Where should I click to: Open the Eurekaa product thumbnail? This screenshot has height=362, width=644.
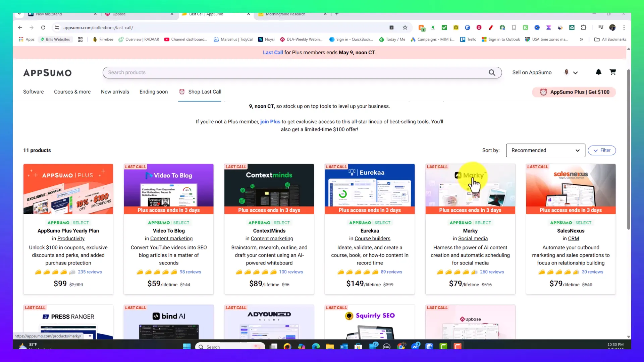click(x=370, y=189)
